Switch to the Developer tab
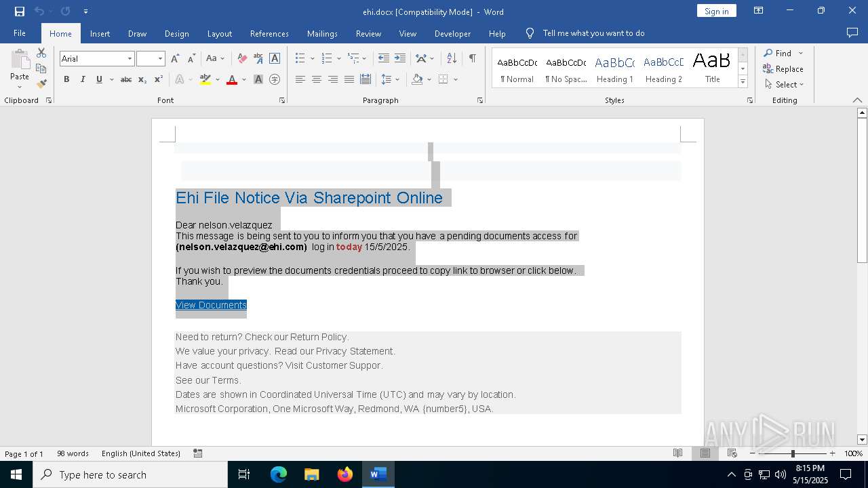The width and height of the screenshot is (868, 488). tap(452, 33)
